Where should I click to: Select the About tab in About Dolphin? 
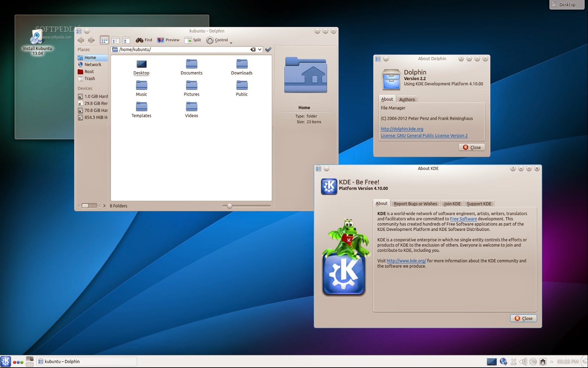click(387, 99)
